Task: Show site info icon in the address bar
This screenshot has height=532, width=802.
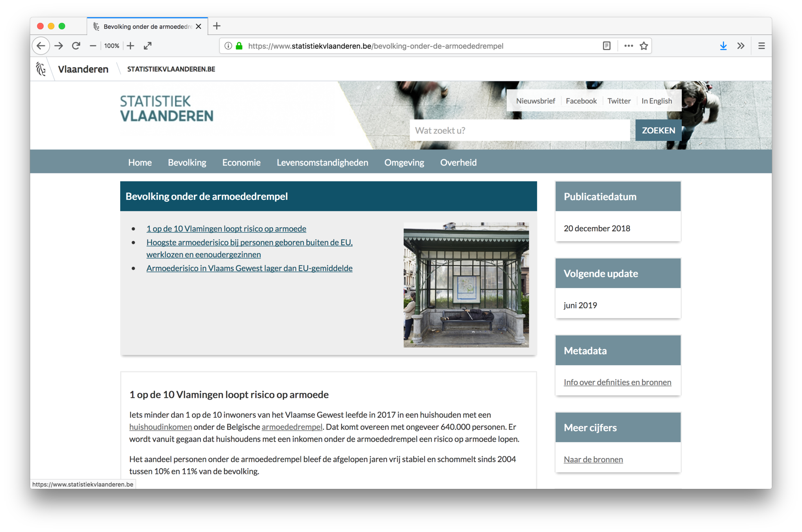Action: 228,46
